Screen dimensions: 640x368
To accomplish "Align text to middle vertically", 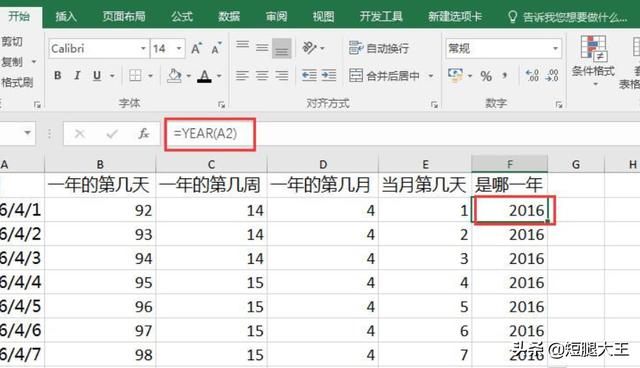I will click(262, 48).
